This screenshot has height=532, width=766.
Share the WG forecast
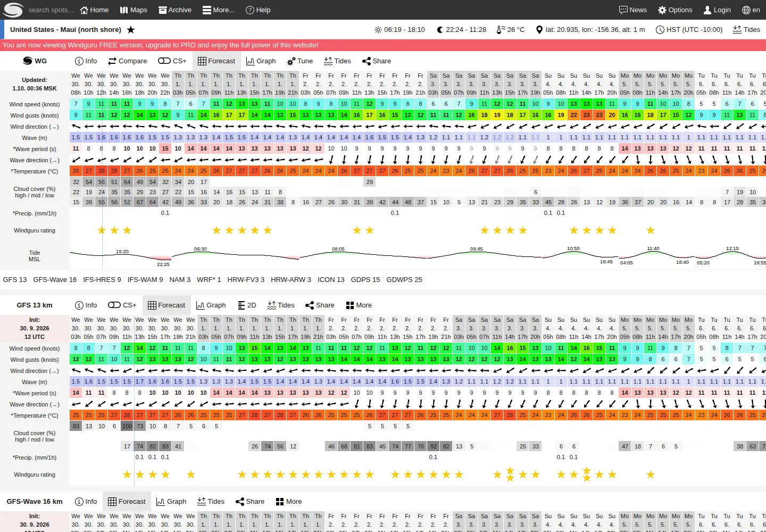tap(377, 61)
